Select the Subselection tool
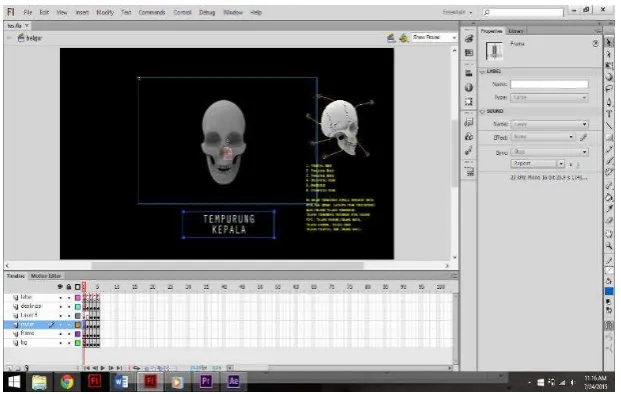Screen dimensions: 621x394 coord(609,54)
